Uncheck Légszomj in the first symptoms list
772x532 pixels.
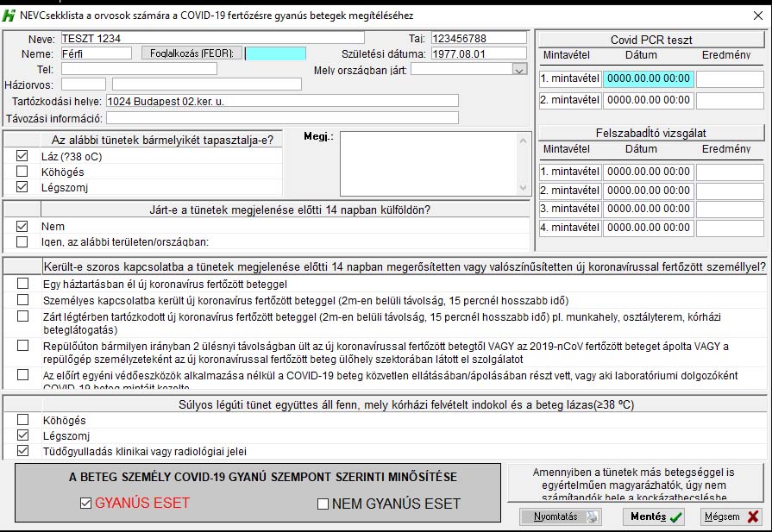coord(22,187)
